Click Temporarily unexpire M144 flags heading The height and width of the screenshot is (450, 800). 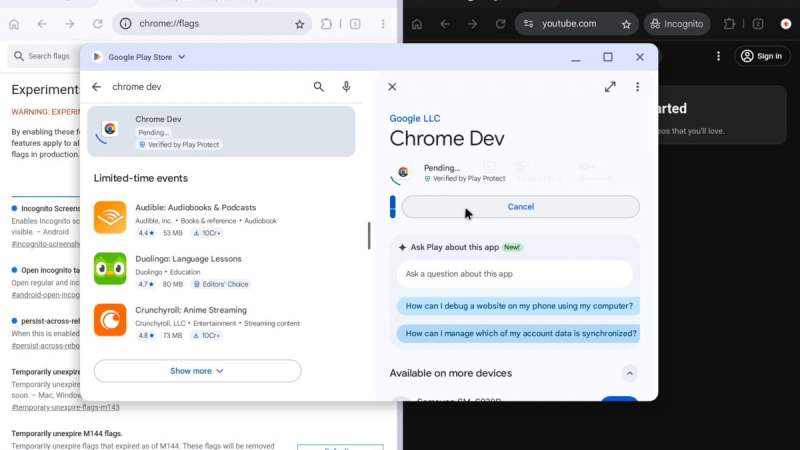(x=67, y=433)
